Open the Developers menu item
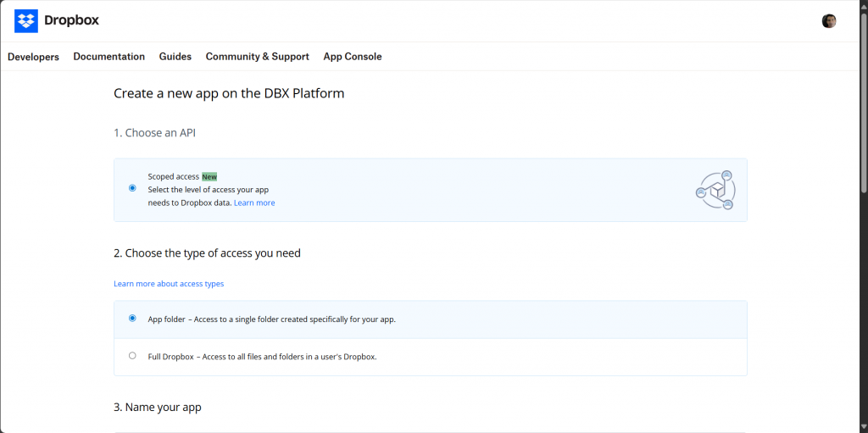The image size is (868, 433). (x=33, y=57)
